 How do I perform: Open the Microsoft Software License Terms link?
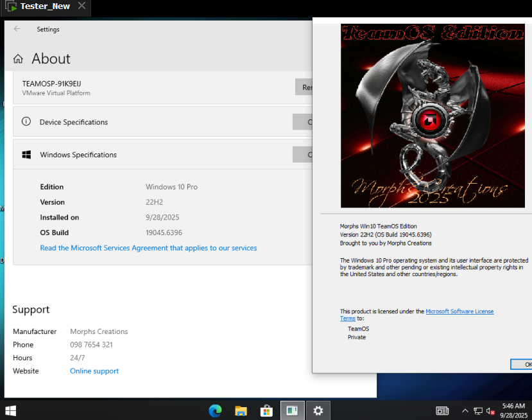point(459,311)
